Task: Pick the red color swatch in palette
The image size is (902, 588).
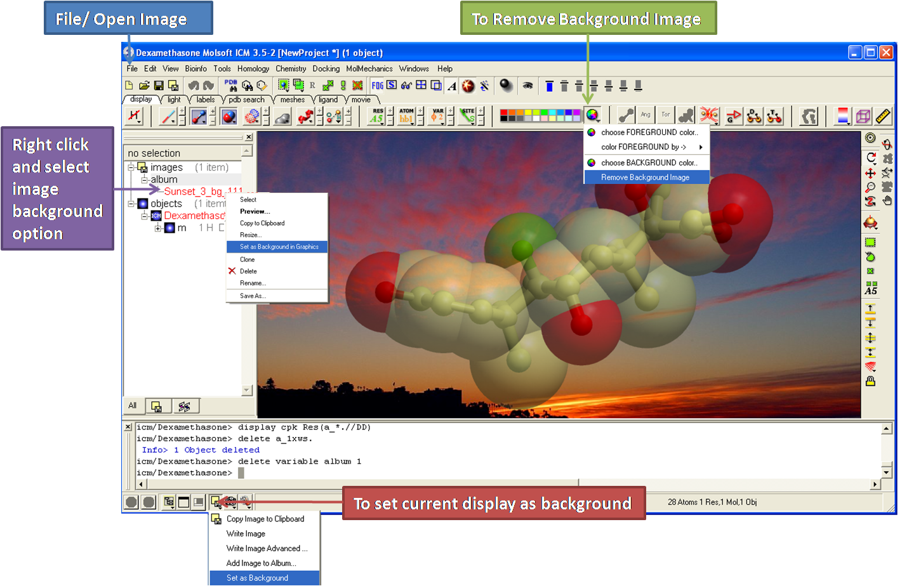Action: pyautogui.click(x=504, y=113)
